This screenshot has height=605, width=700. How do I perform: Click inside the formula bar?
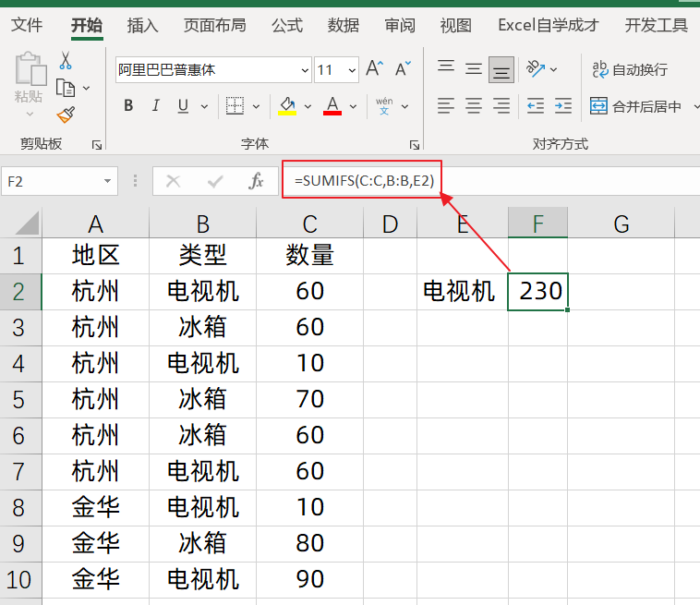(491, 181)
